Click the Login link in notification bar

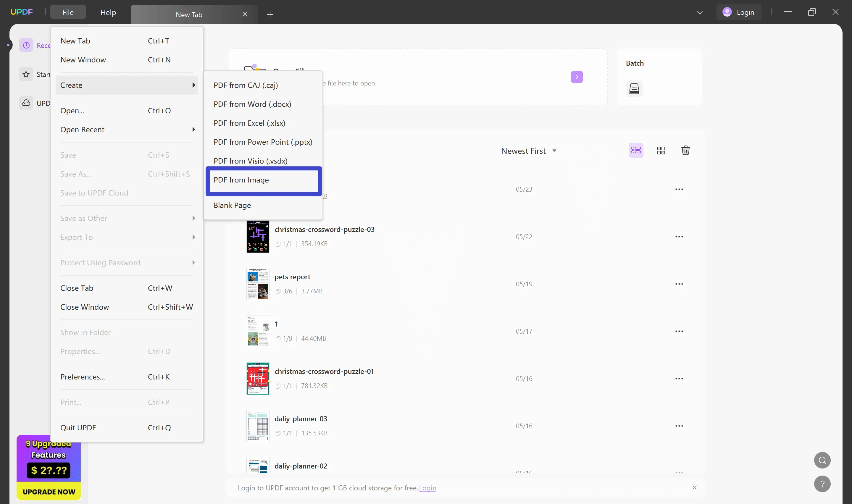428,488
